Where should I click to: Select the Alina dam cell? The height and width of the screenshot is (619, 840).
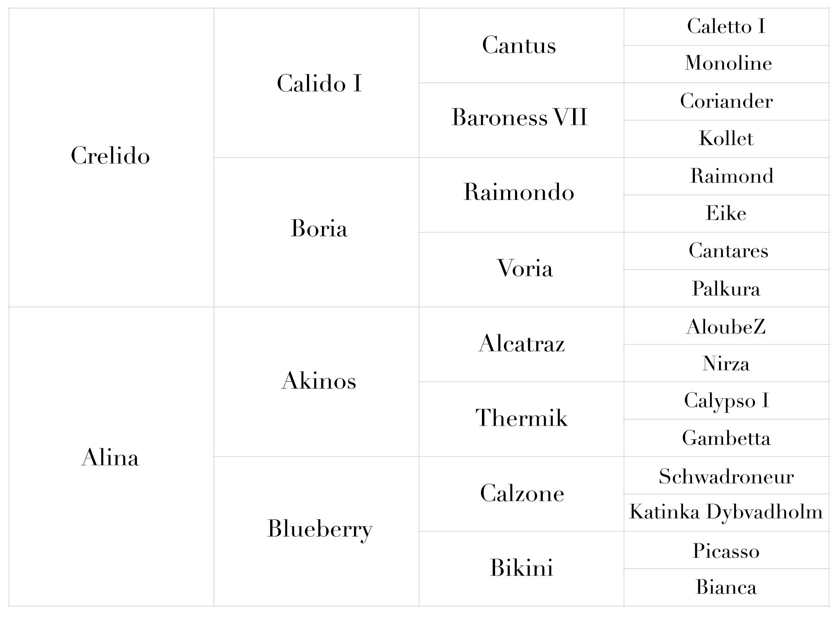[111, 456]
